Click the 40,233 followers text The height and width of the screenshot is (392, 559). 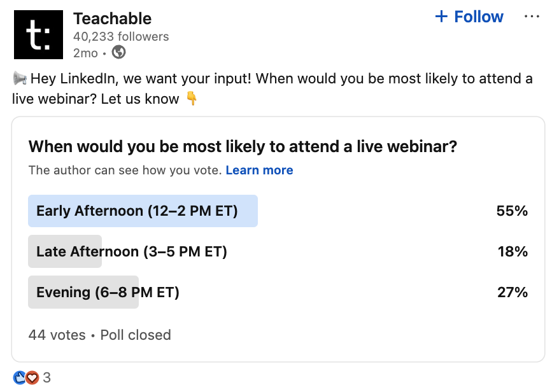pyautogui.click(x=121, y=36)
